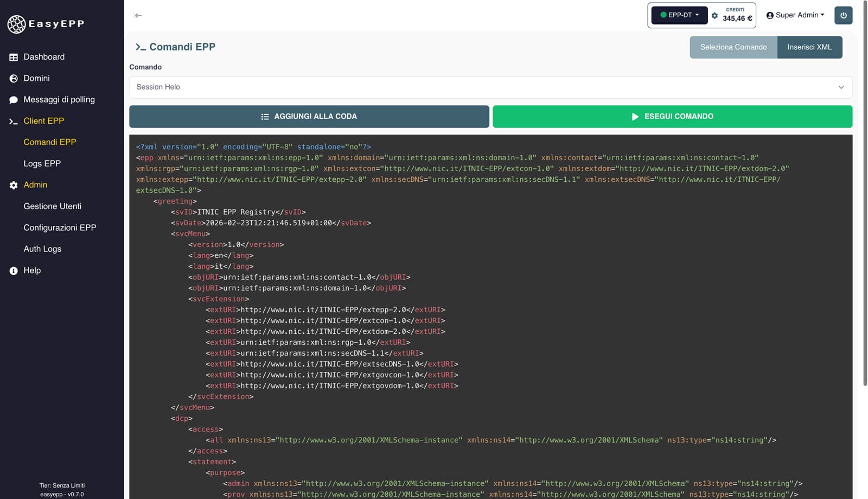Click the Help info icon

[14, 270]
